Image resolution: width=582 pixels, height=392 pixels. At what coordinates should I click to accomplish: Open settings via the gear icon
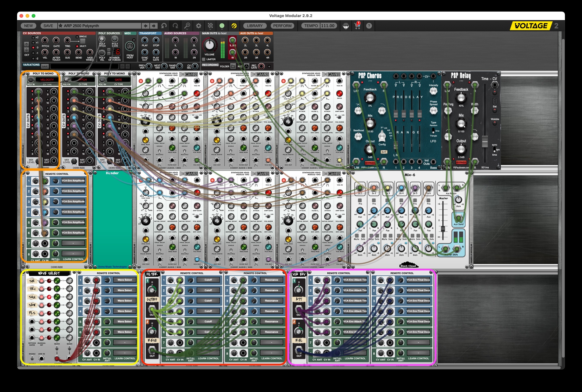[198, 26]
